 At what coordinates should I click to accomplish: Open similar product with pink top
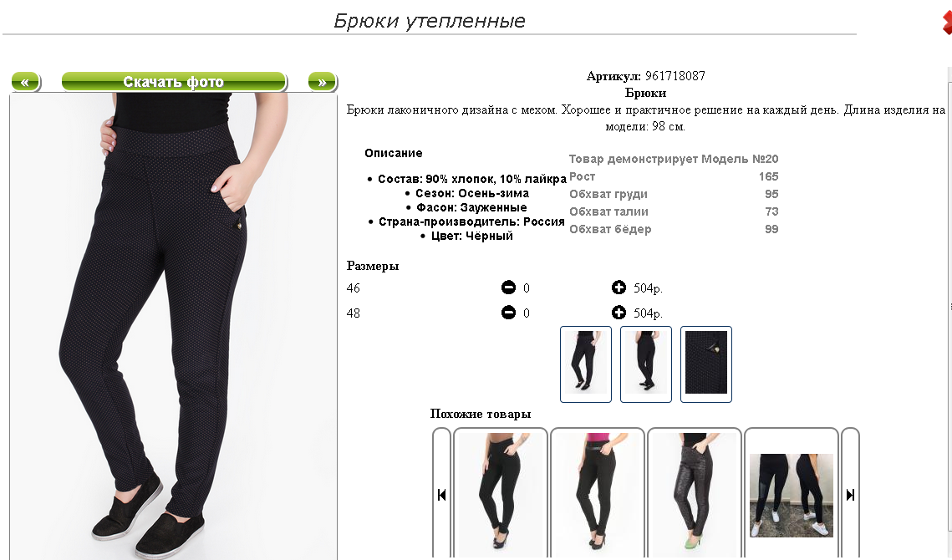pos(597,494)
